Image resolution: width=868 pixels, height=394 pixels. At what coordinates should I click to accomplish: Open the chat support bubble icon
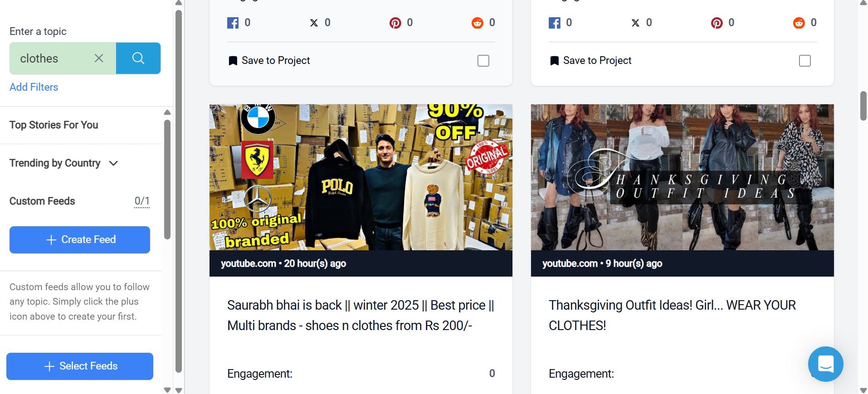[825, 364]
